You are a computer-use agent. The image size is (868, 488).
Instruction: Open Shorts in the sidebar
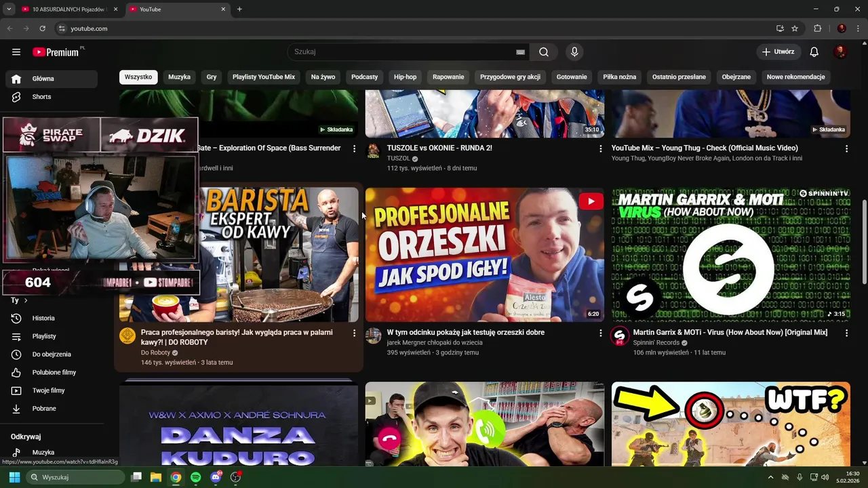point(52,97)
